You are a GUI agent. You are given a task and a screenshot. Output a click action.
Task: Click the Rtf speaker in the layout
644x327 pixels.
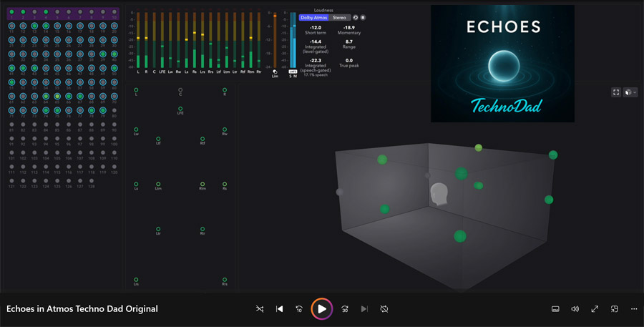click(x=203, y=139)
